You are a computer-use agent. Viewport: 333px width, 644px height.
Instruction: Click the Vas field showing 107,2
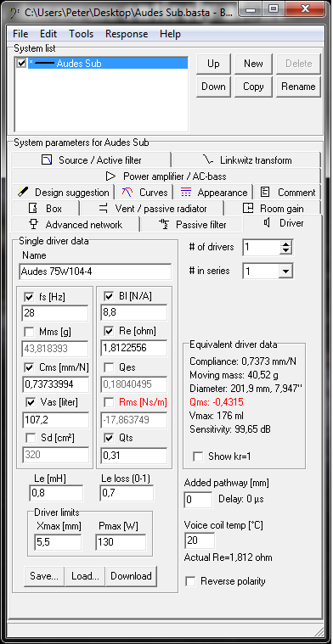click(x=55, y=420)
